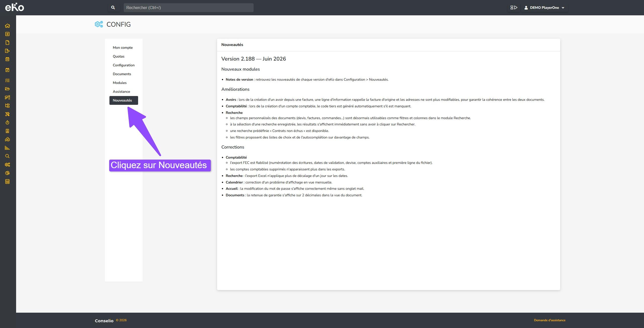
Task: Click the Calendrier correction entry
Action: (279, 182)
